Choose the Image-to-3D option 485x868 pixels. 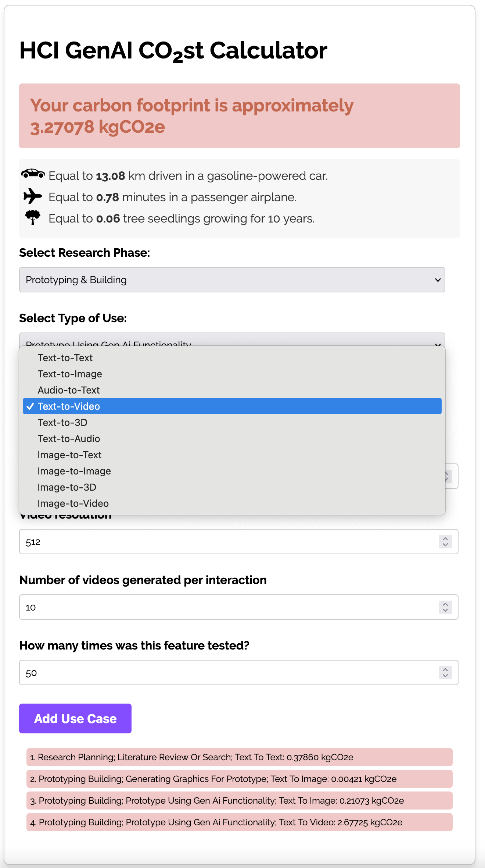(67, 487)
